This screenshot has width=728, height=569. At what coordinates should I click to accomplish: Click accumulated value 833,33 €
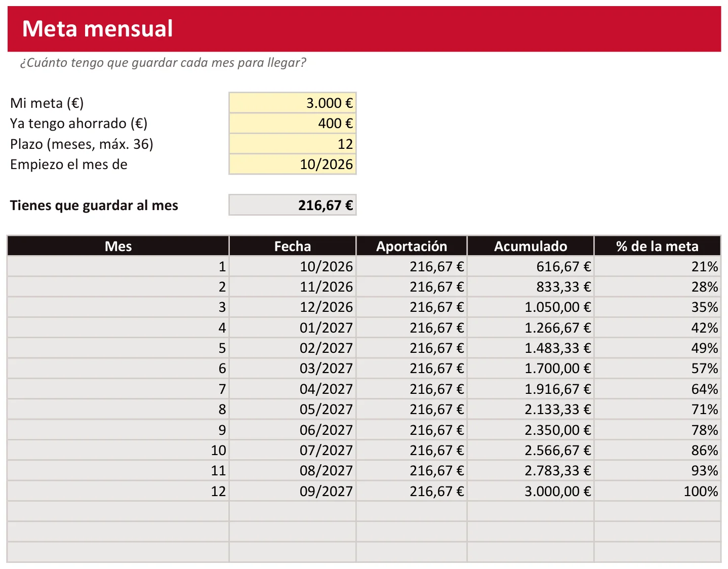pos(531,287)
